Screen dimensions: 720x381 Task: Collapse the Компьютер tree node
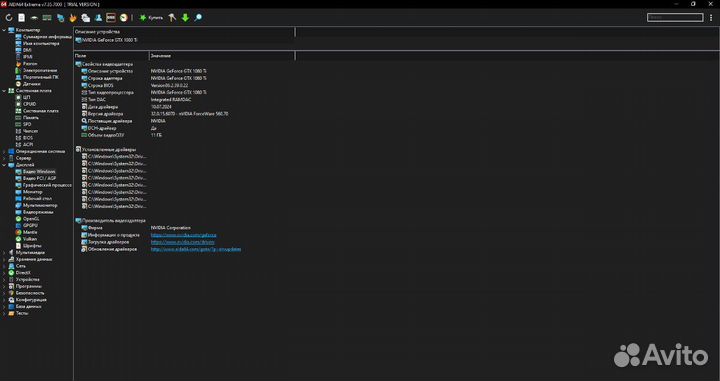pos(5,30)
